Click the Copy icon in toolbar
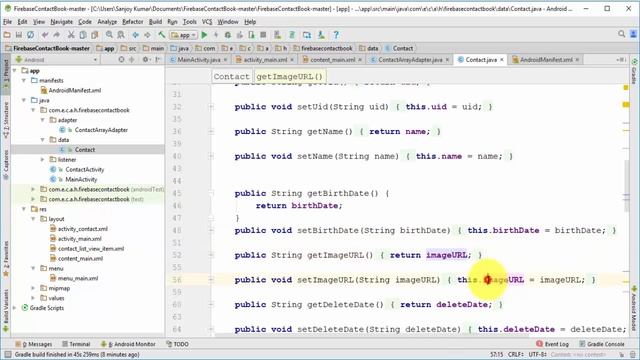 (83, 35)
